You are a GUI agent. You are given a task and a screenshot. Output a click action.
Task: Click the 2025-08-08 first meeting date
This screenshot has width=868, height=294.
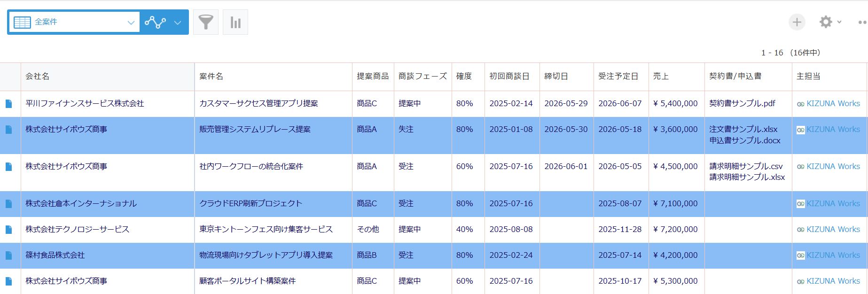(511, 229)
